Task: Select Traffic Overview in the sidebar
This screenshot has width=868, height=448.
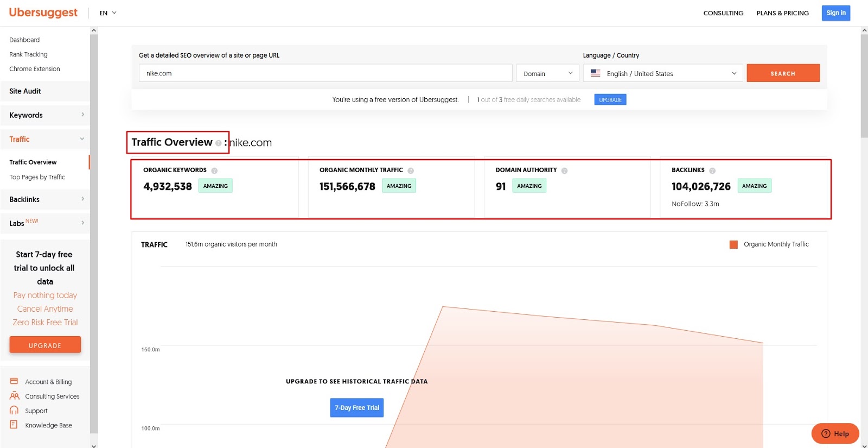Action: (33, 162)
